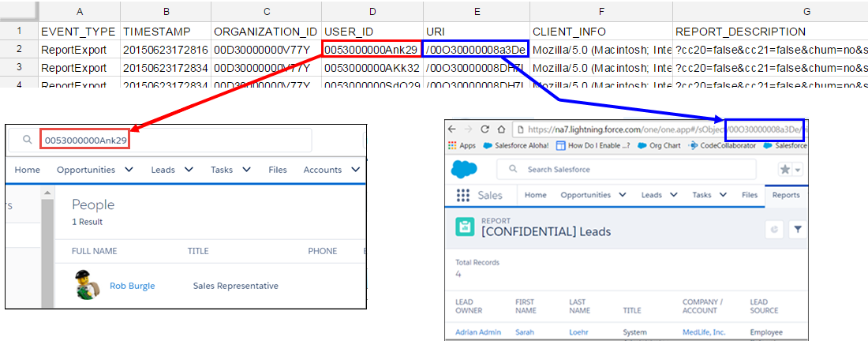Click the spreadsheet select-all corner box
The width and height of the screenshot is (868, 341).
tap(19, 11)
